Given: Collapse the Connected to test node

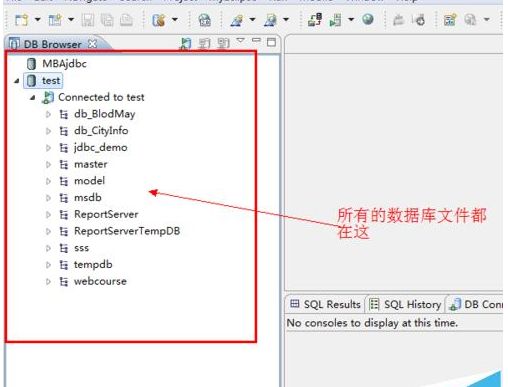Looking at the screenshot, I should click(32, 98).
